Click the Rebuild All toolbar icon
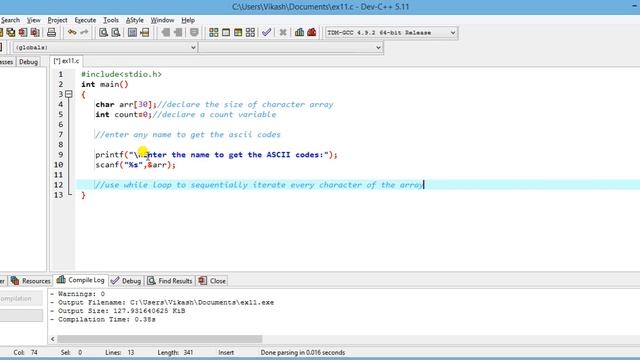The width and height of the screenshot is (640, 360). click(250, 33)
